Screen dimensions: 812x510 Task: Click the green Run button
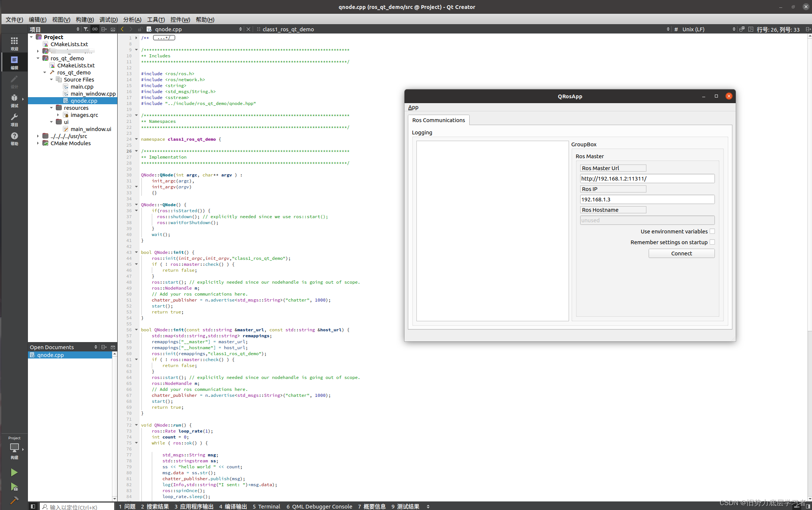[14, 472]
